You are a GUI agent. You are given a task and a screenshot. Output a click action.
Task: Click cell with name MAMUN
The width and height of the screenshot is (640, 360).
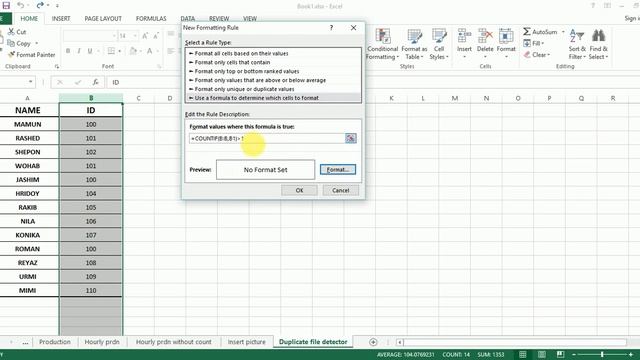pyautogui.click(x=28, y=124)
